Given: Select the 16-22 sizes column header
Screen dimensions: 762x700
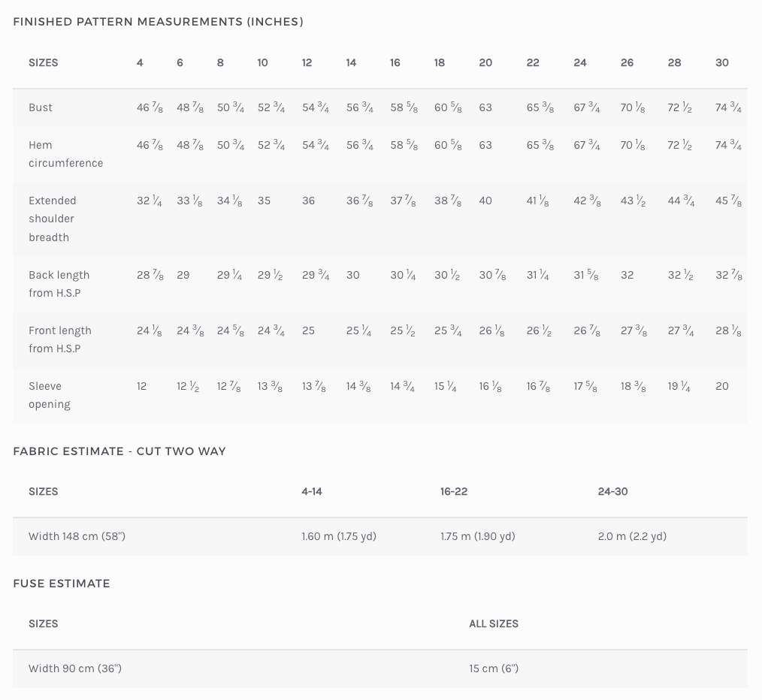Looking at the screenshot, I should (454, 491).
